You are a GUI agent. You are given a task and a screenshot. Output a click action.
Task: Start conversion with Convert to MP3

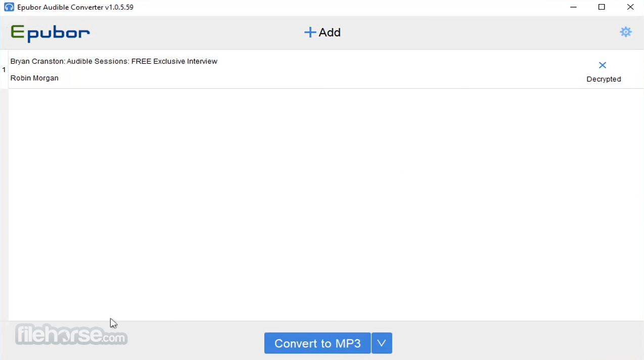pos(317,343)
